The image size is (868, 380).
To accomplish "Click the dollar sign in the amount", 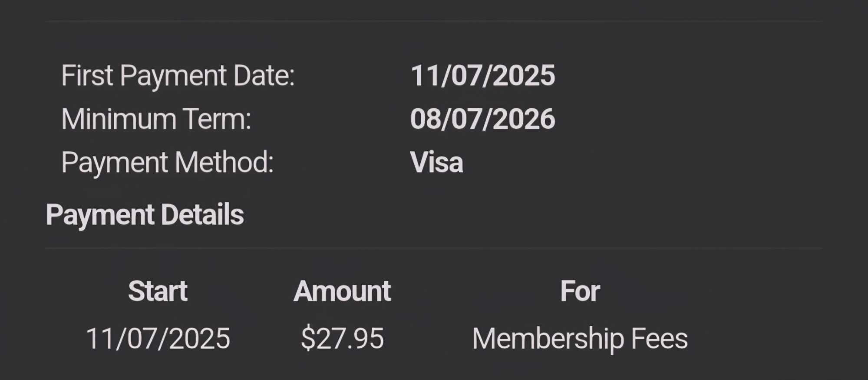I will (308, 339).
